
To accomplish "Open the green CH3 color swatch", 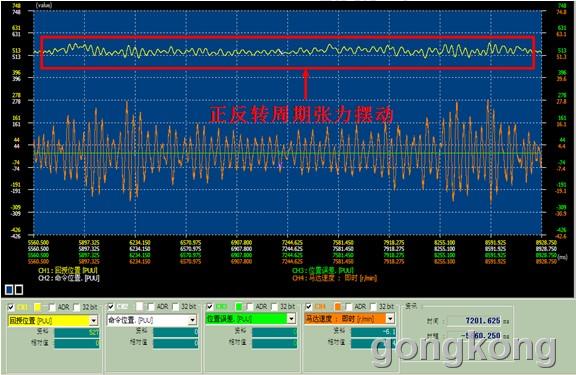I will click(239, 307).
